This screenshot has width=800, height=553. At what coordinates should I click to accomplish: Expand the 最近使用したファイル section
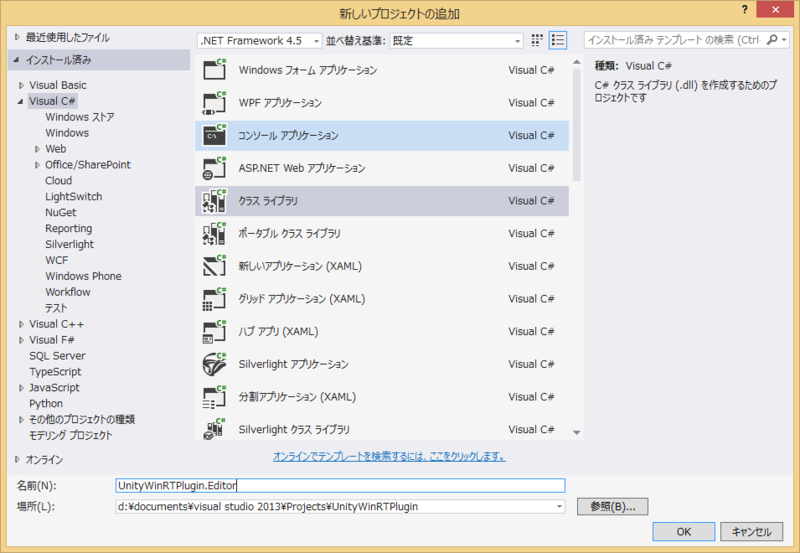(17, 37)
